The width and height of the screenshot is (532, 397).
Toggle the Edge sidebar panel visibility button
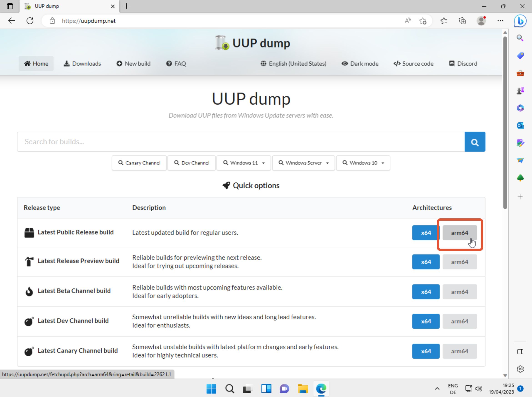520,352
